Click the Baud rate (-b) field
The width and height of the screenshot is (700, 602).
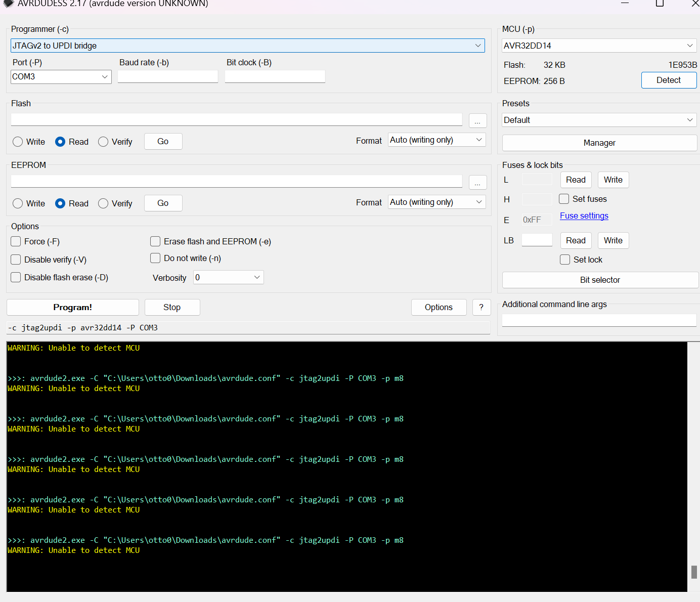[168, 76]
